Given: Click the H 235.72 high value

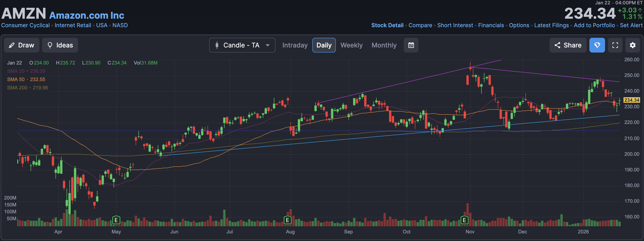Looking at the screenshot, I should 65,63.
